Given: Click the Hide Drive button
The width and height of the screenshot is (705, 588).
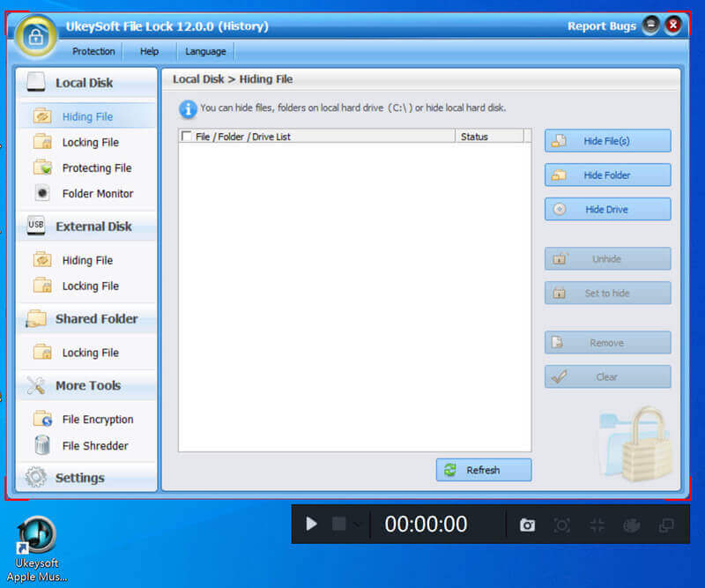Looking at the screenshot, I should coord(607,209).
